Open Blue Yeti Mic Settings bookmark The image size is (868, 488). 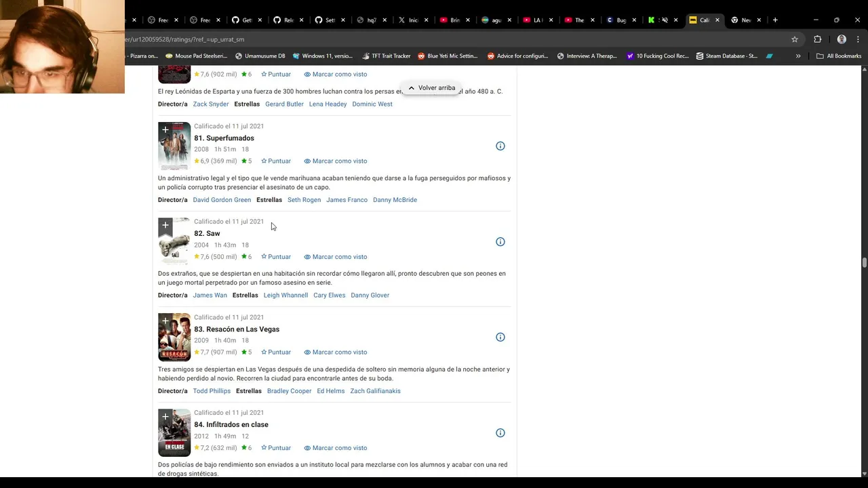point(448,56)
